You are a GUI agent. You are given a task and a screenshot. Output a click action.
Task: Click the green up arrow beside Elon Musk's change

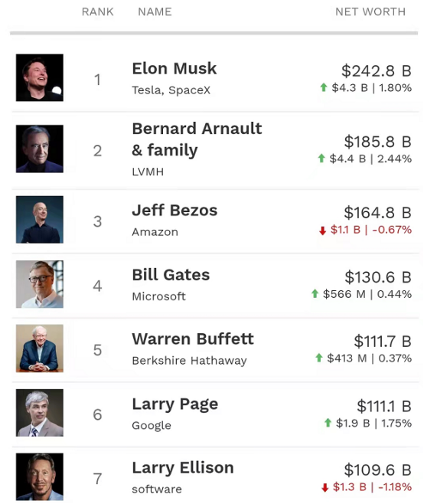[324, 87]
